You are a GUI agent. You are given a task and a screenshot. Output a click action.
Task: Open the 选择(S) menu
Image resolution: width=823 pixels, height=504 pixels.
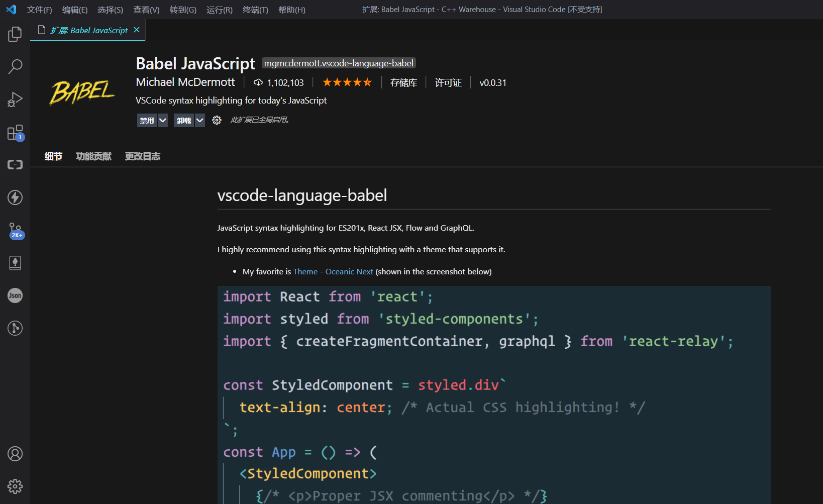(x=110, y=10)
